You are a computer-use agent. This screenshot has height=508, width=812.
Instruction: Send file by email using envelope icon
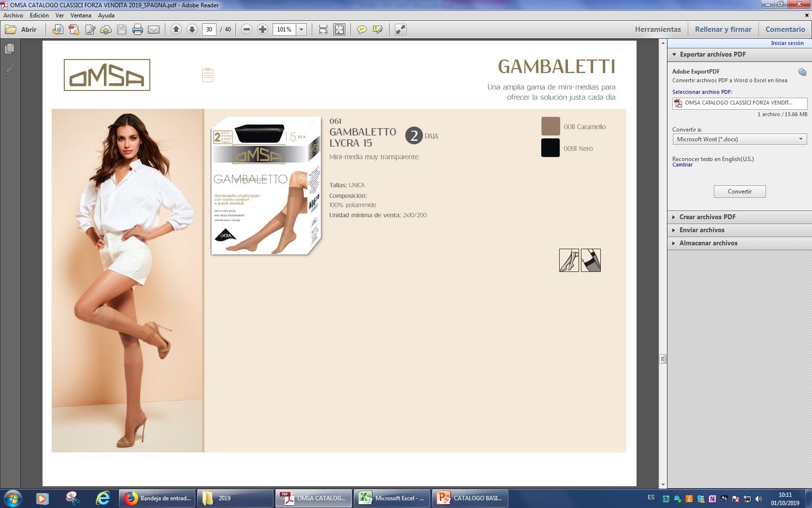154,30
